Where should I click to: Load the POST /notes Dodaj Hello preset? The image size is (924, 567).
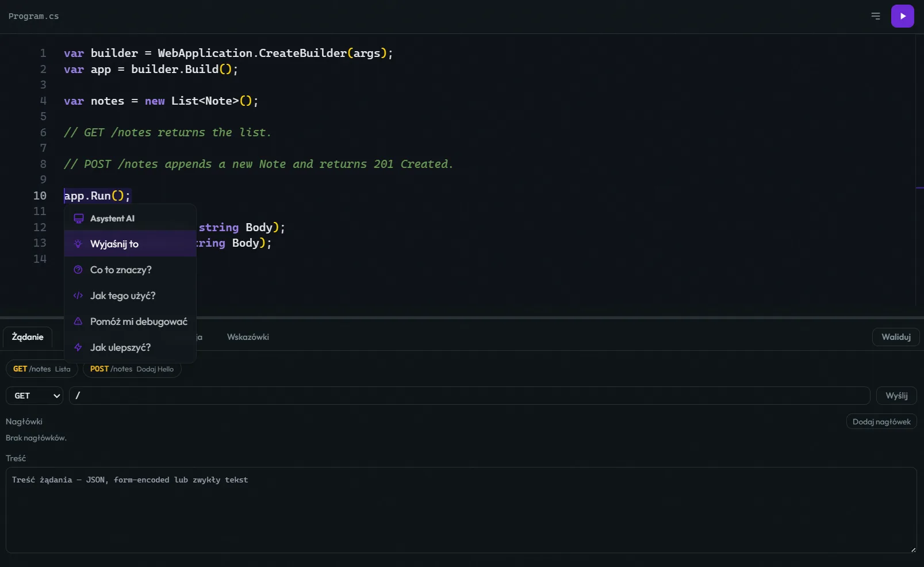pyautogui.click(x=132, y=369)
